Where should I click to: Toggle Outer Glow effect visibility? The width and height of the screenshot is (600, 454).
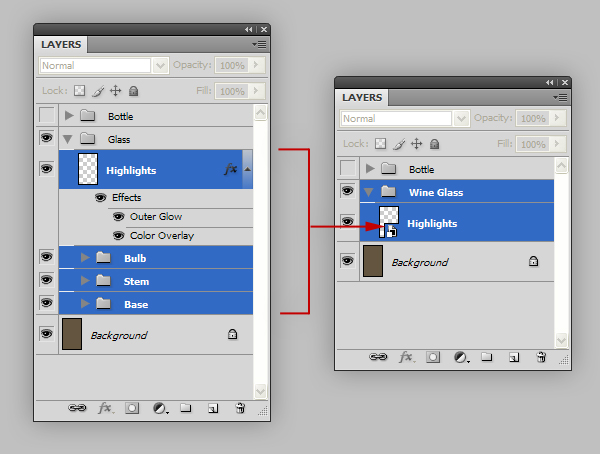click(119, 217)
